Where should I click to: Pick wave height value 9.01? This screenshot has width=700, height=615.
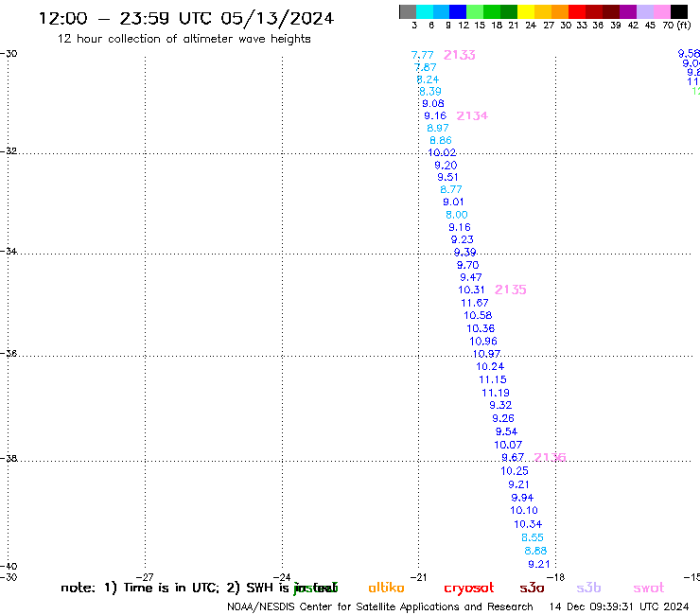[x=453, y=202]
